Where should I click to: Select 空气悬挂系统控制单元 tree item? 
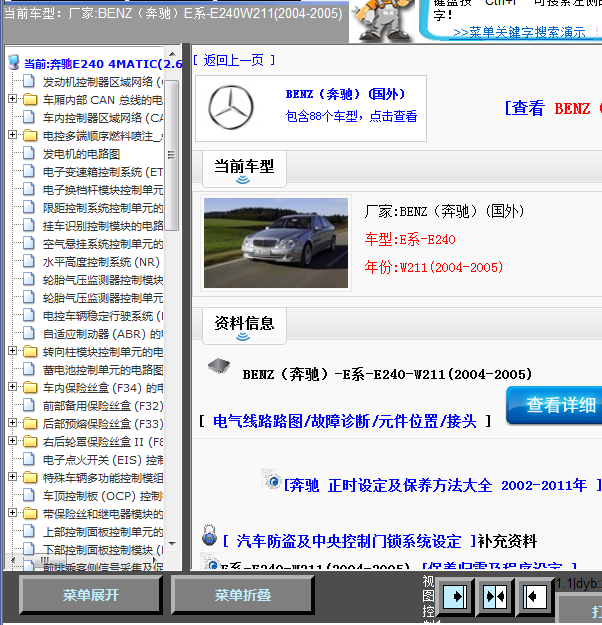point(103,244)
